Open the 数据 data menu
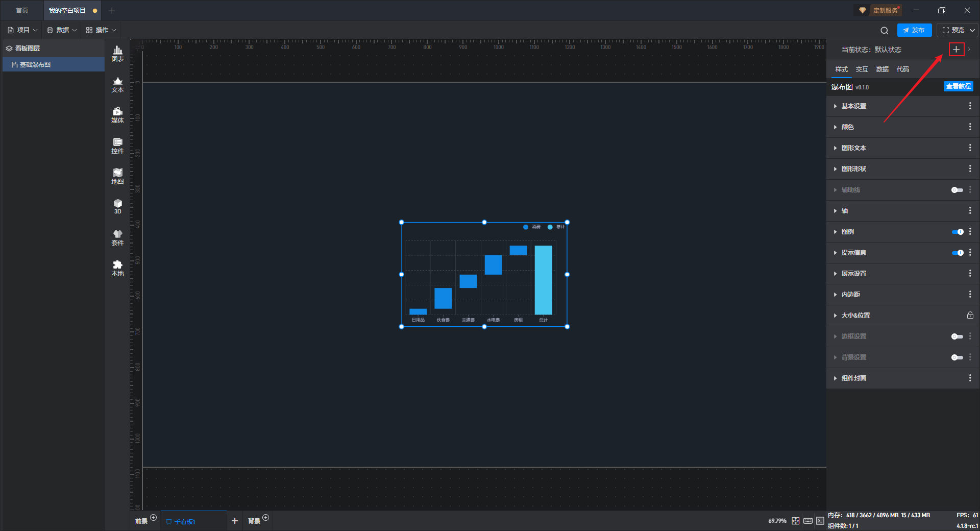The width and height of the screenshot is (980, 531). 62,30
